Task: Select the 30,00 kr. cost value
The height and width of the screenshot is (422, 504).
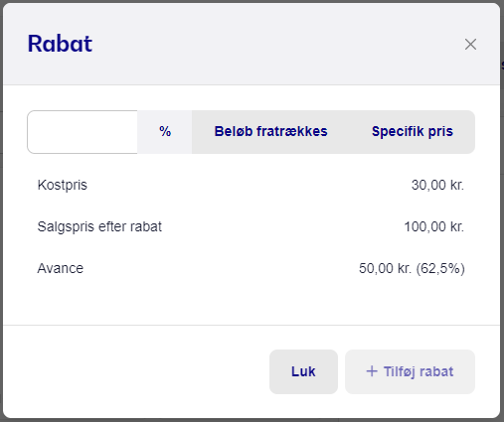Action: click(437, 185)
